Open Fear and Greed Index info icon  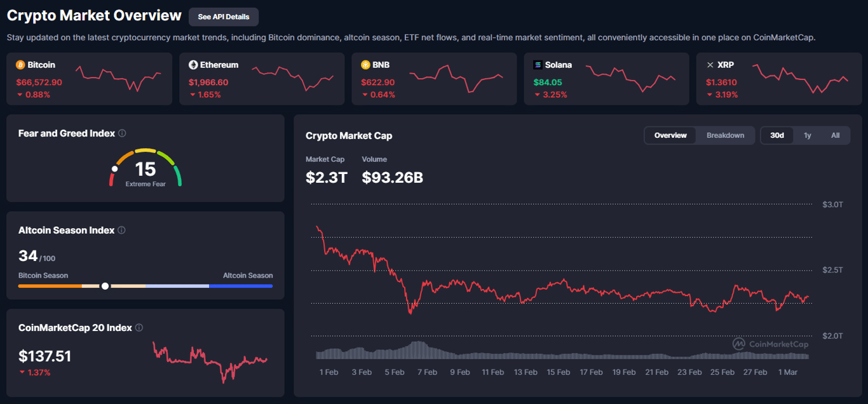(x=122, y=133)
